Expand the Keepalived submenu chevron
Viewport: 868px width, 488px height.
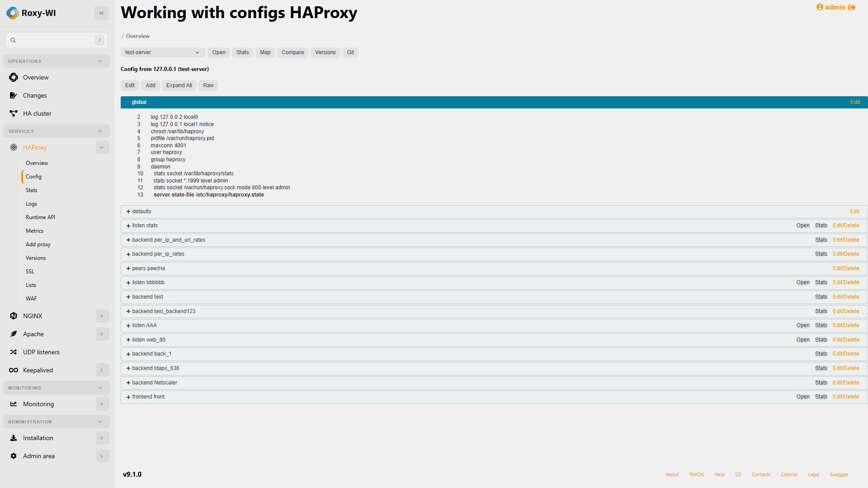pyautogui.click(x=102, y=370)
